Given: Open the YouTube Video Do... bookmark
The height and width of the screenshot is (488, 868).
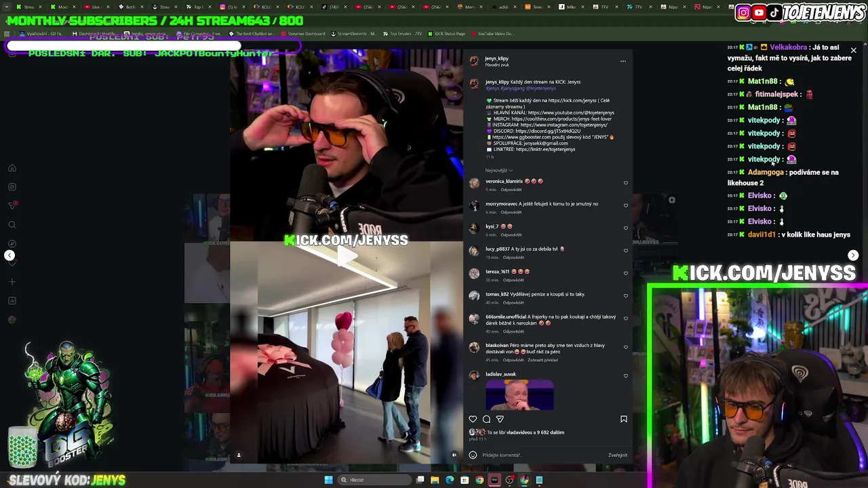Looking at the screenshot, I should tap(492, 34).
